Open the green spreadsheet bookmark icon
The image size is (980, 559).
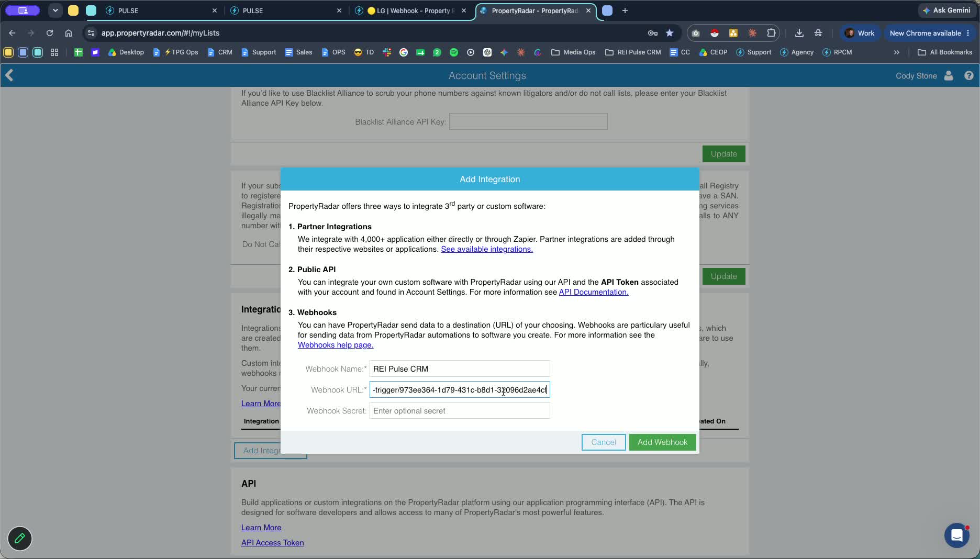point(79,52)
